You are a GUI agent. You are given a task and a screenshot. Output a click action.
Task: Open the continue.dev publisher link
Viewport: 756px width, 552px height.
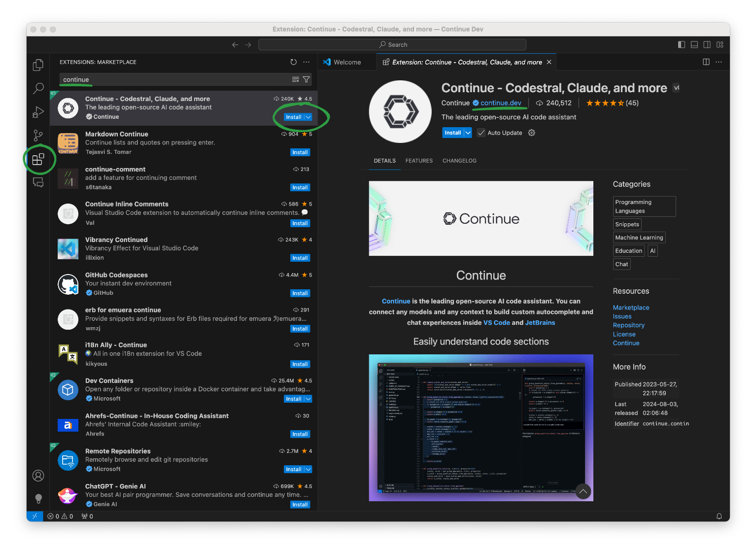501,103
